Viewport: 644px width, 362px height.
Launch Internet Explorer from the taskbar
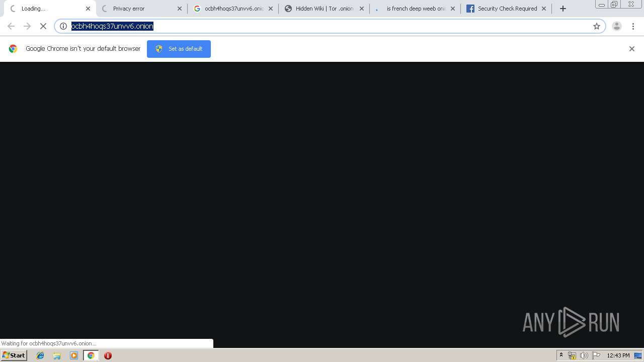pyautogui.click(x=40, y=355)
